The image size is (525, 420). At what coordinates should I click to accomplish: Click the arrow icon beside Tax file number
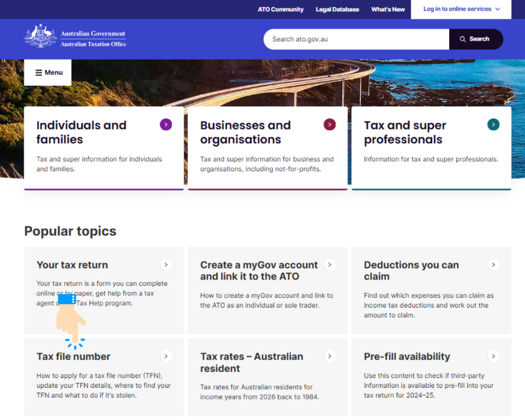(x=166, y=356)
